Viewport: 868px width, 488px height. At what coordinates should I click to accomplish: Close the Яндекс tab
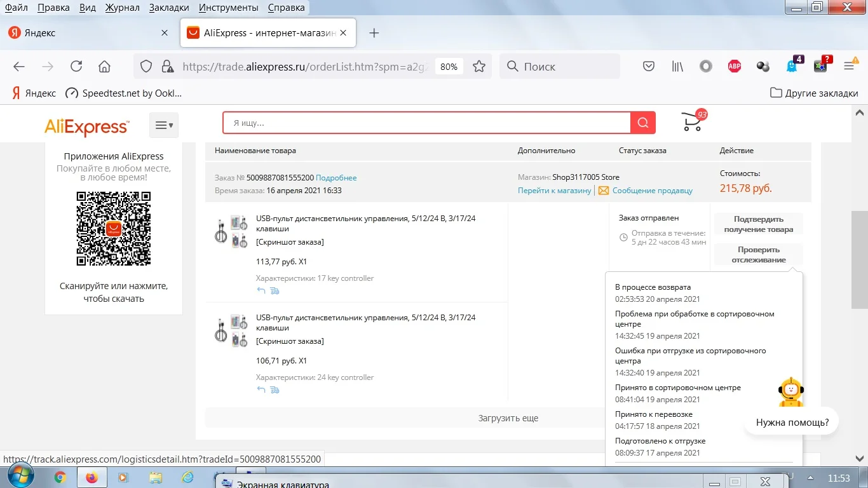tap(165, 33)
